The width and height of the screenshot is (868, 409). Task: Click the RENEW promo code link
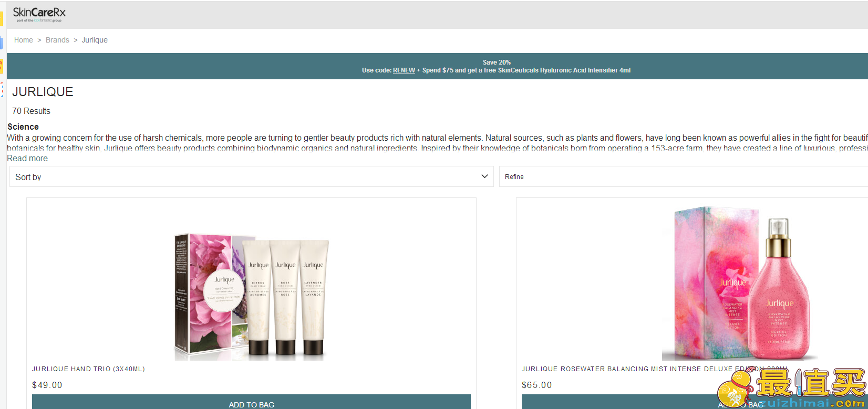[x=404, y=70]
